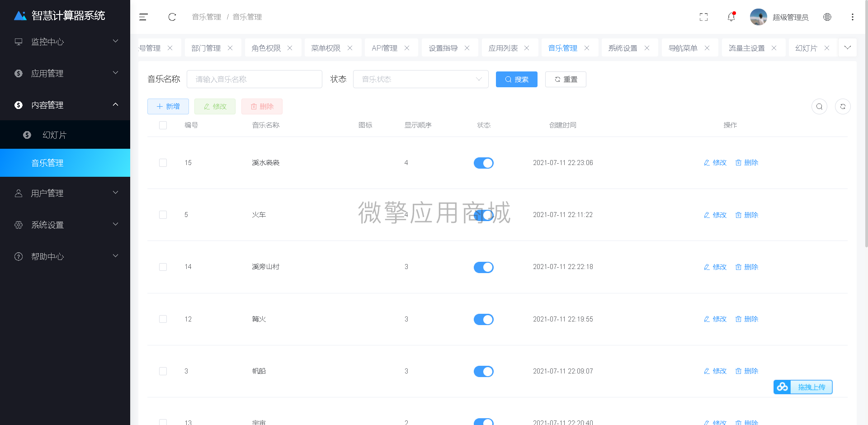Toggle status switch for 溪旁山村
868x425 pixels.
[x=484, y=267]
